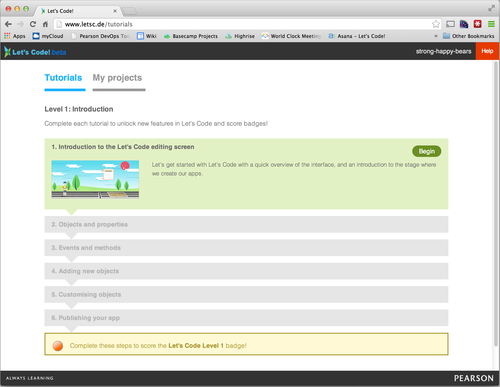Open the Apps bookmarks shortcut
The image size is (500, 387).
(15, 36)
